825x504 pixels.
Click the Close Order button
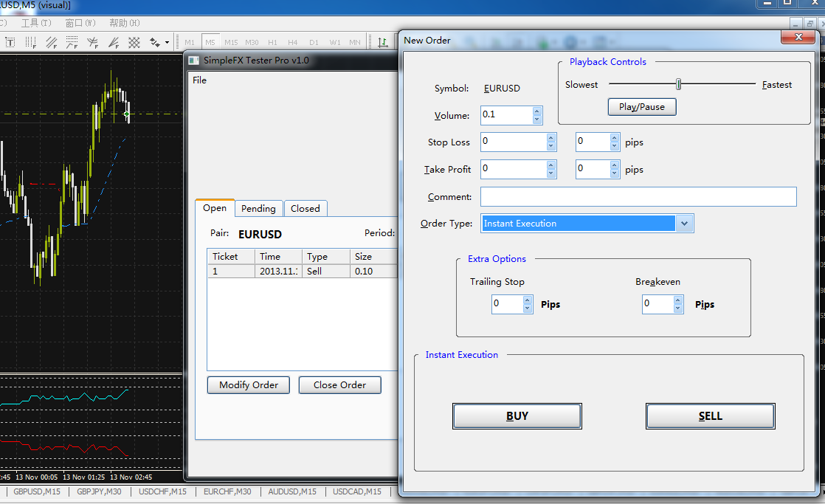pos(340,385)
